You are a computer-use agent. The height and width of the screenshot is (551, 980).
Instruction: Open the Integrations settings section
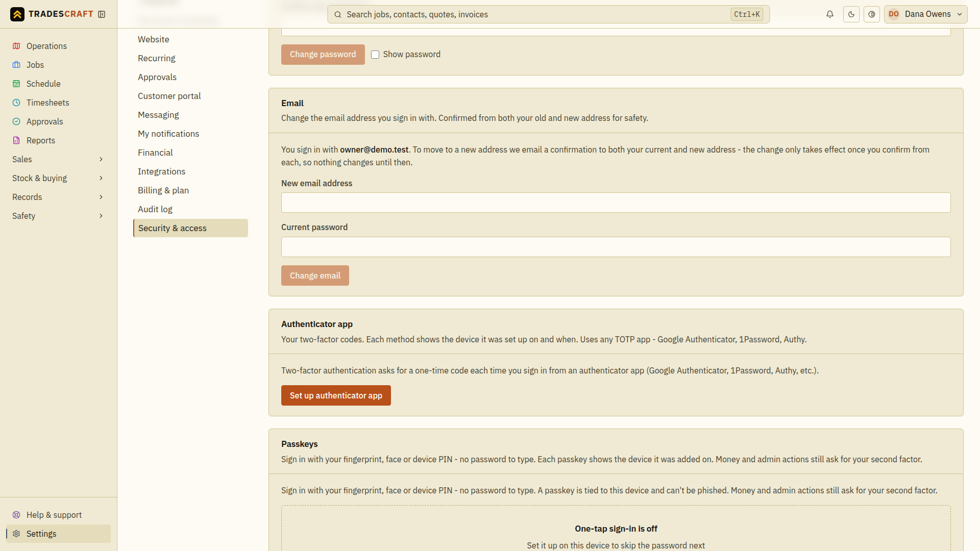190,171
